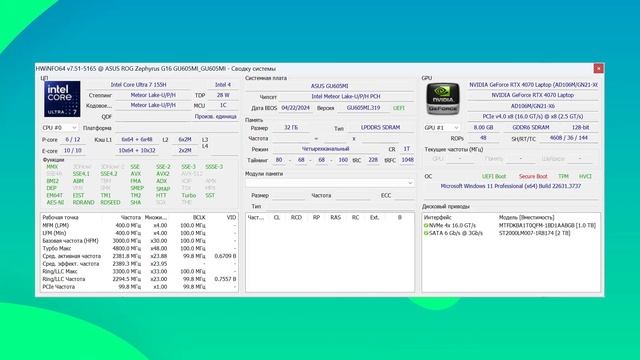Click the SATA drive status icon
Screen dimensions: 640x360
(426, 233)
